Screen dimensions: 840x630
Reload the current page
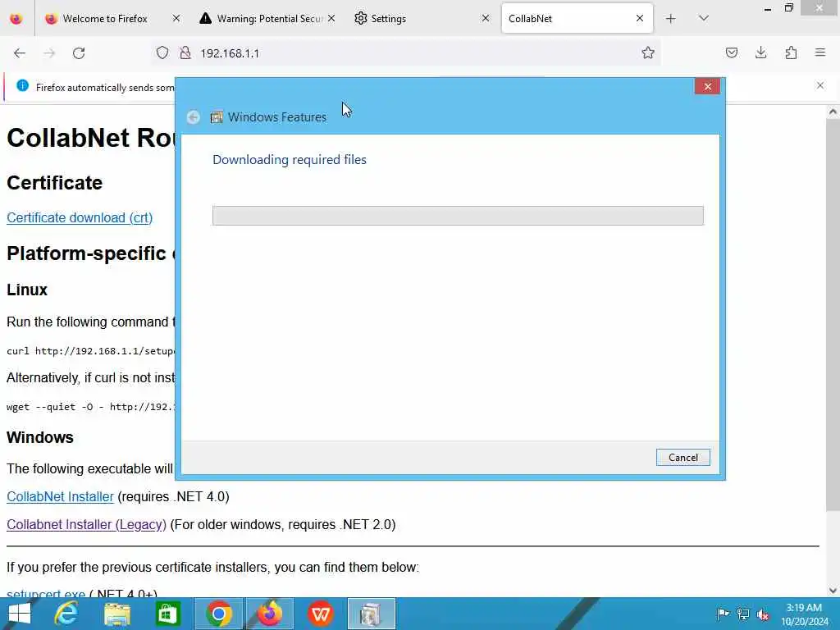79,53
